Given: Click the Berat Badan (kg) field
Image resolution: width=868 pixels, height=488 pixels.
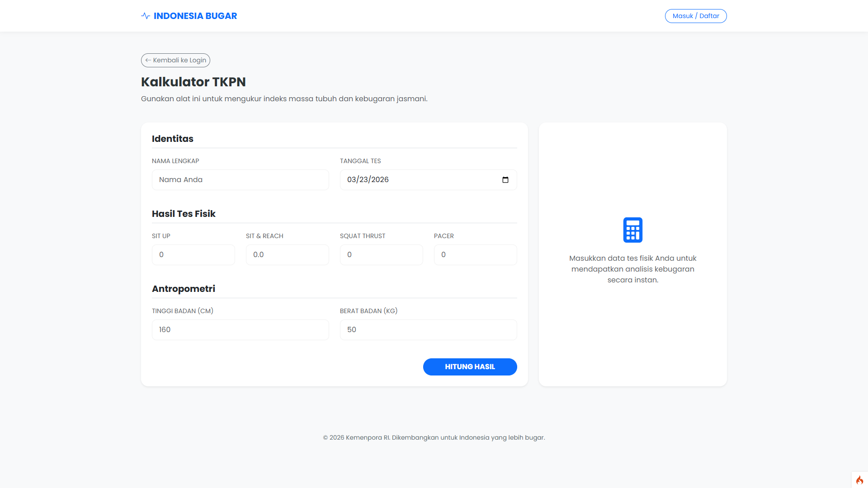Looking at the screenshot, I should [428, 330].
